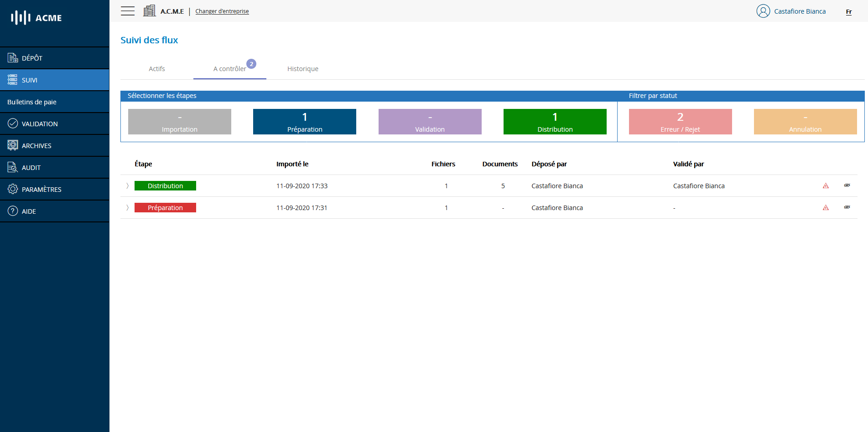
Task: Open the Archives section in sidebar
Action: coord(36,146)
